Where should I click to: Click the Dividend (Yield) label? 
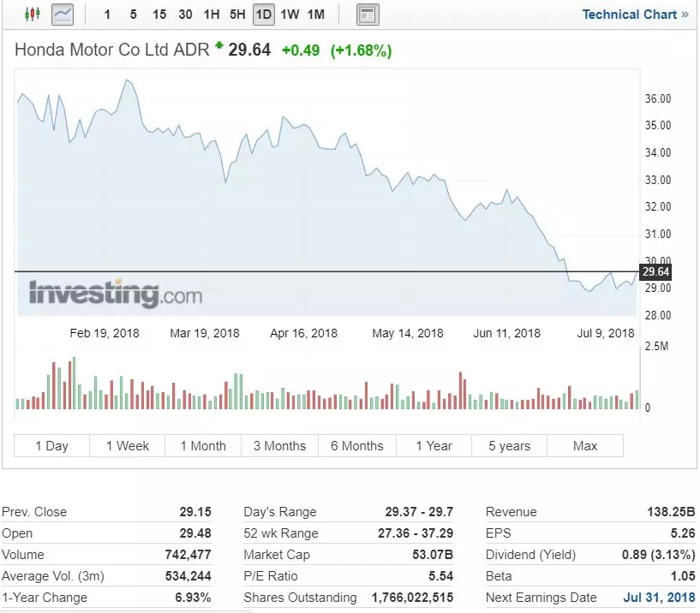pos(530,555)
